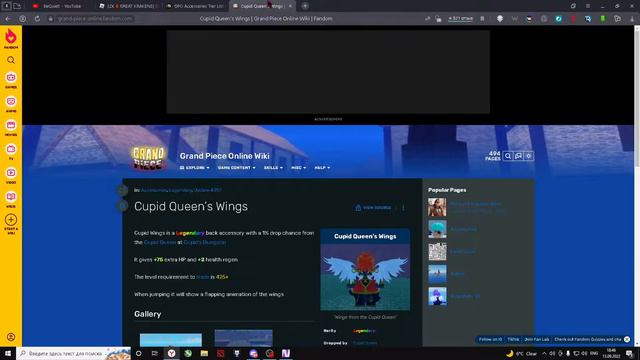This screenshot has width=640, height=360.
Task: Open Task View on the taskbar
Action: click(x=155, y=353)
